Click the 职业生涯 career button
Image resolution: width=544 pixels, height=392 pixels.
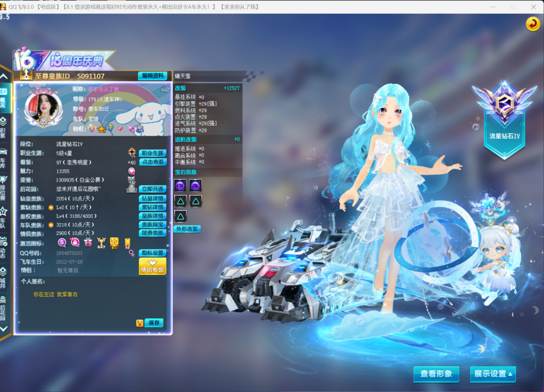[153, 153]
